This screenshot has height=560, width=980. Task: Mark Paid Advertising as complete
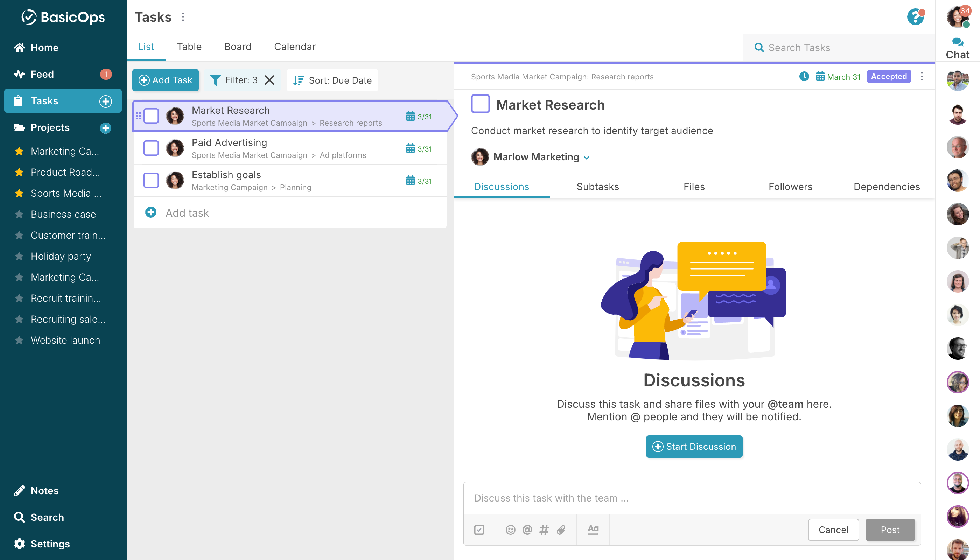151,148
